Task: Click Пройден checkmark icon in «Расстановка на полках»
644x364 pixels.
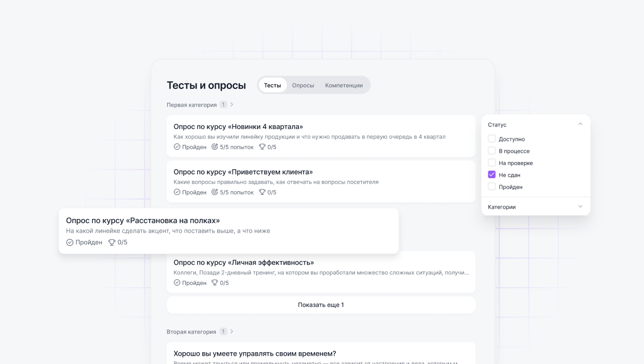Action: (70, 242)
